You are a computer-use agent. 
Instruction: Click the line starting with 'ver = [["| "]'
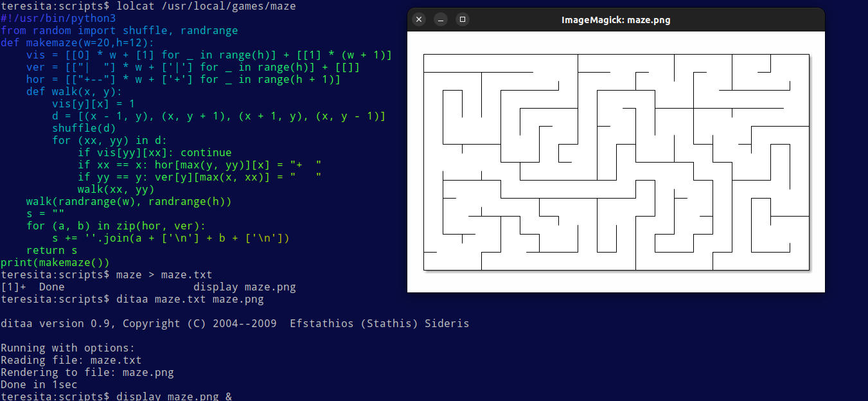pos(193,67)
